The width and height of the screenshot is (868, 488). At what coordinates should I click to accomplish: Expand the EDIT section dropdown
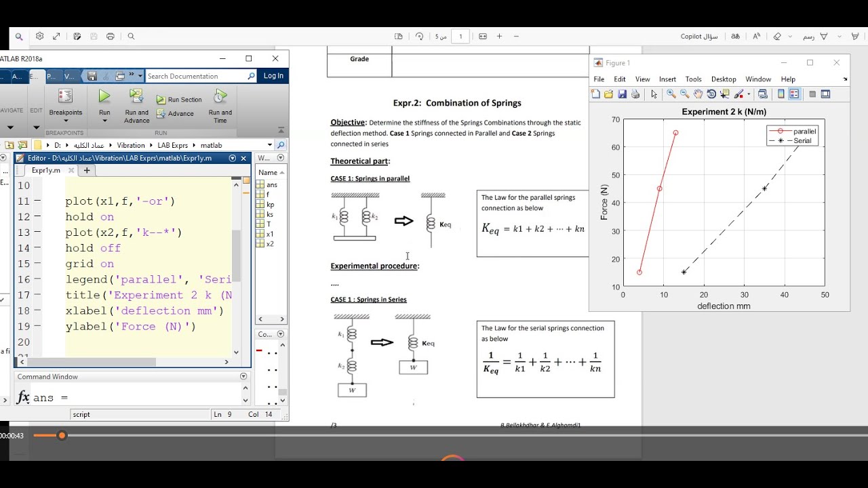36,127
